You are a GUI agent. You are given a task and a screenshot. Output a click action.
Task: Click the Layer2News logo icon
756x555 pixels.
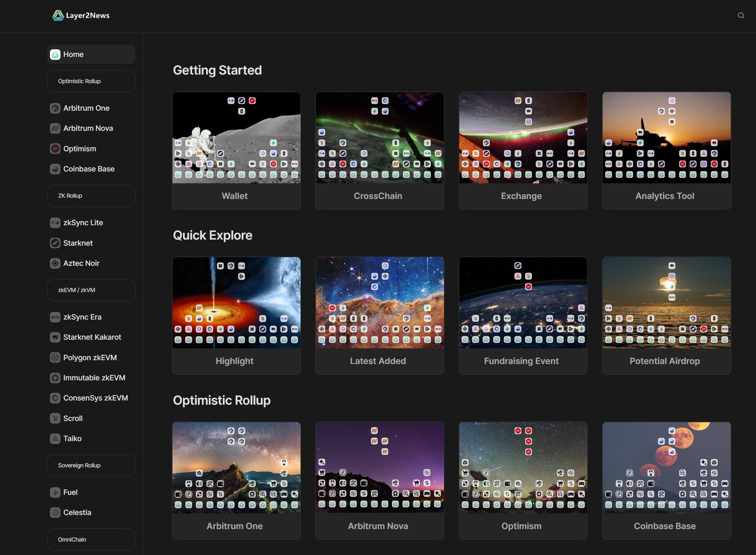[x=58, y=15]
